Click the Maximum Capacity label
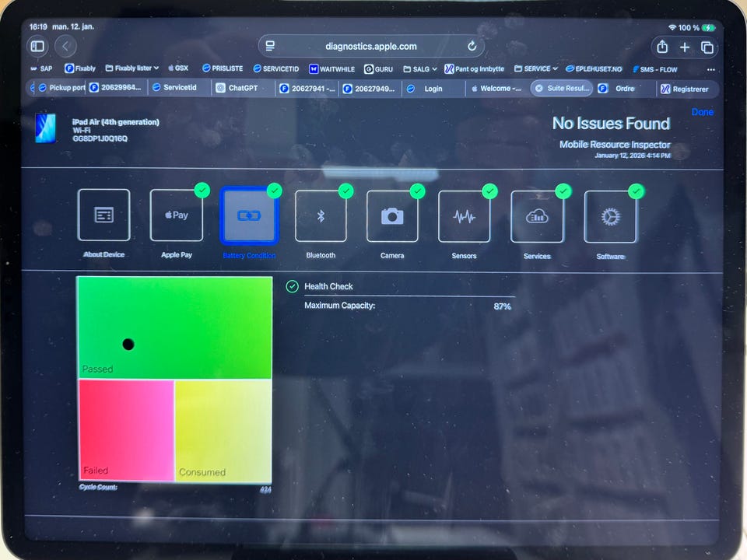Screen dimensions: 747x560 [340, 305]
